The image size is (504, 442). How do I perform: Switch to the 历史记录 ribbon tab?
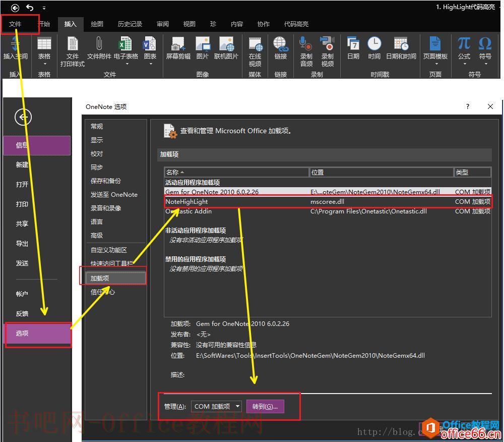[x=130, y=24]
